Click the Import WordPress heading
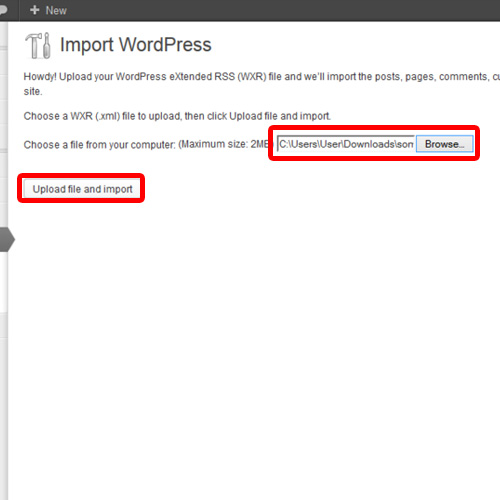This screenshot has width=500, height=500. tap(136, 45)
